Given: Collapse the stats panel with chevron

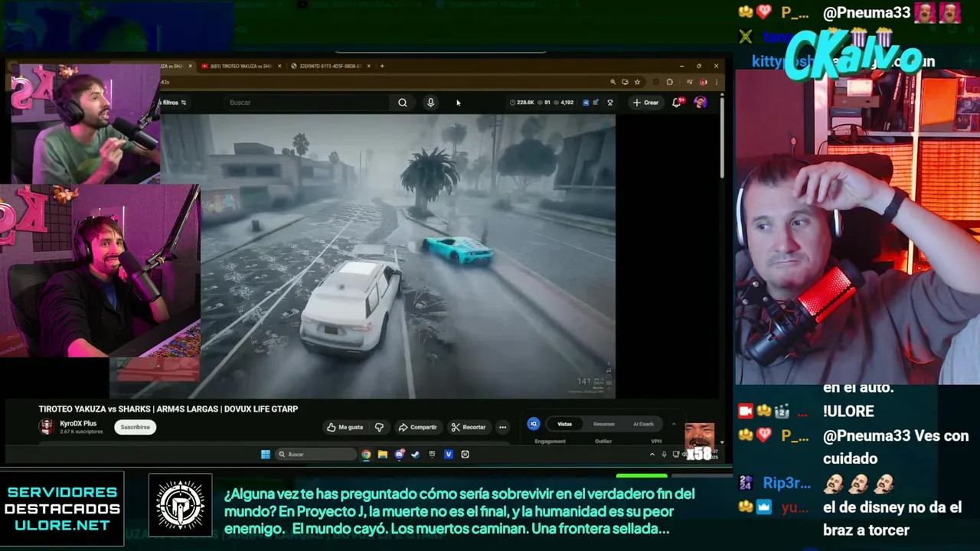Looking at the screenshot, I should tap(674, 424).
